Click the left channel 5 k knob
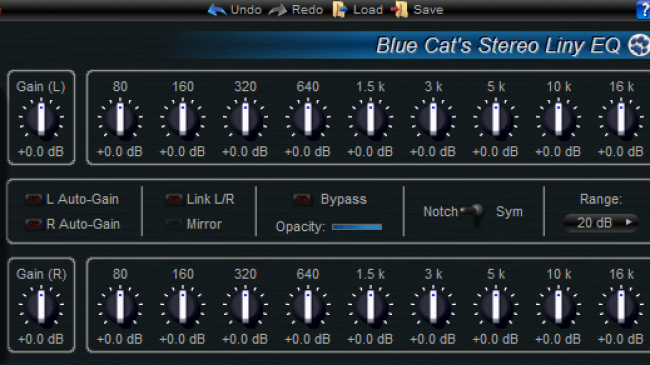This screenshot has width=650, height=365. 496,119
